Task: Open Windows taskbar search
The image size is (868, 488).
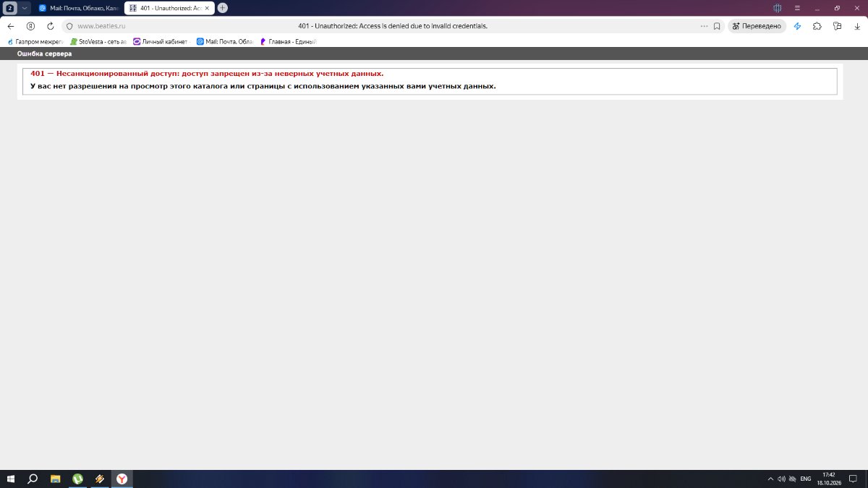Action: point(33,479)
